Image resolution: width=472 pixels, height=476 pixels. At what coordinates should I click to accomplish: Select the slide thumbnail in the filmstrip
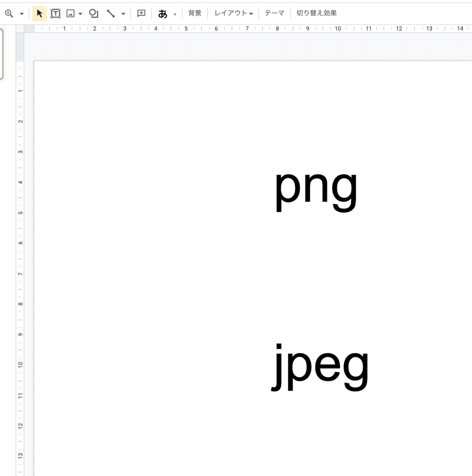(2, 54)
